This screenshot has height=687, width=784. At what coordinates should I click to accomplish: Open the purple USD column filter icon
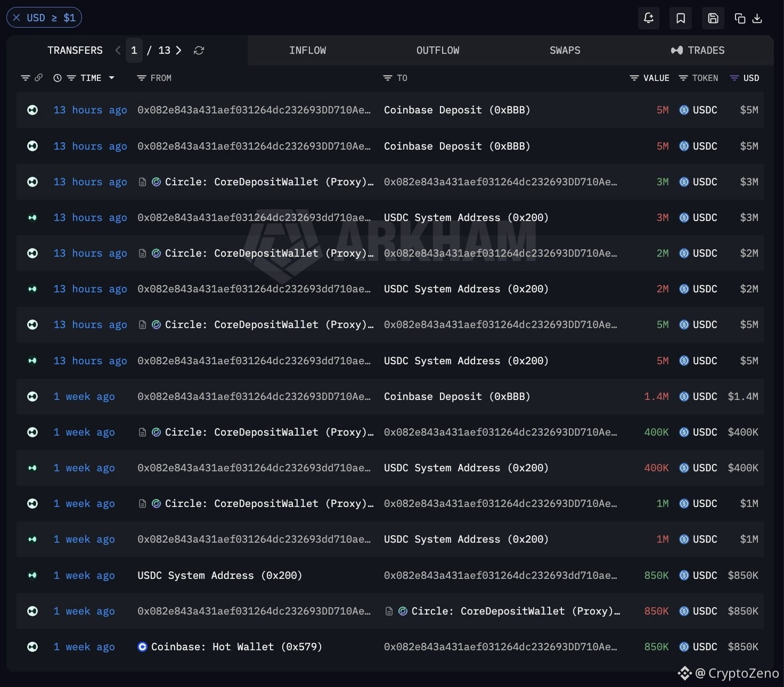tap(734, 78)
